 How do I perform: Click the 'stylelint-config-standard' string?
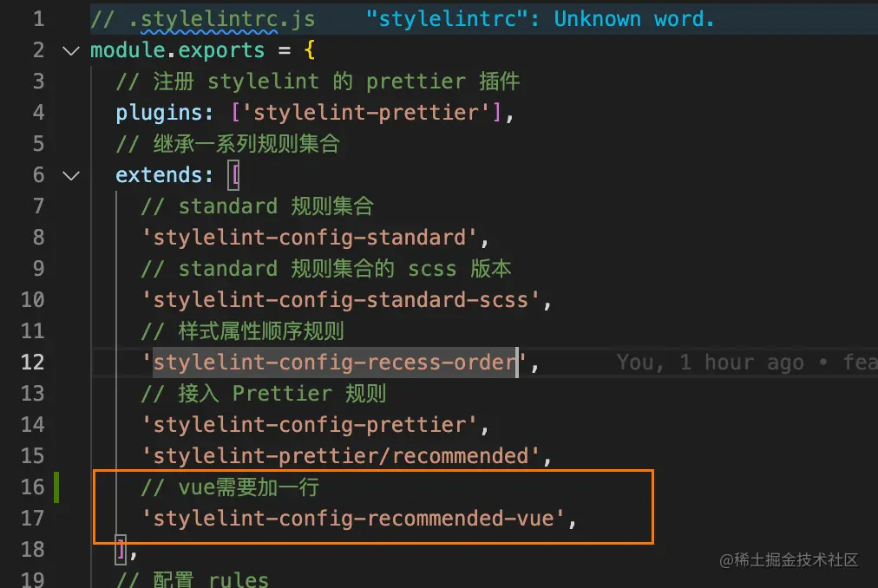[309, 238]
